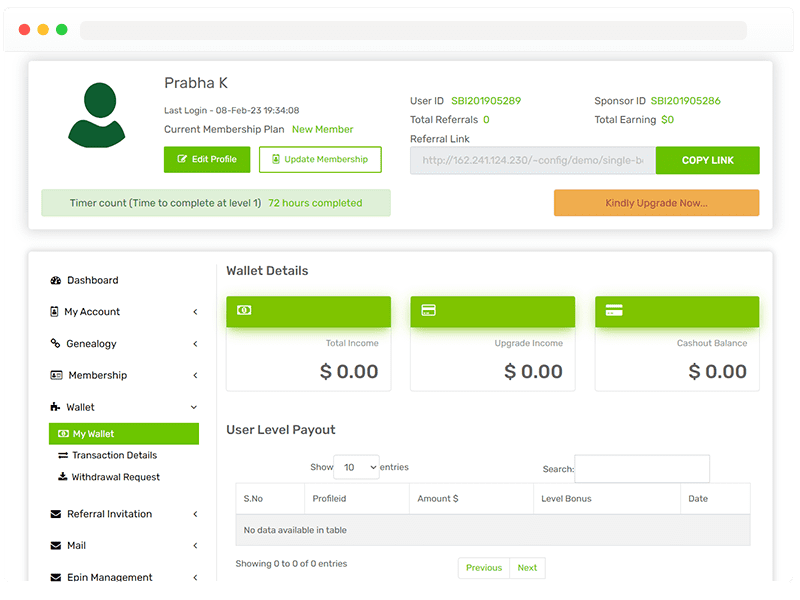Click the user profile avatar icon
The image size is (800, 600).
[x=96, y=116]
